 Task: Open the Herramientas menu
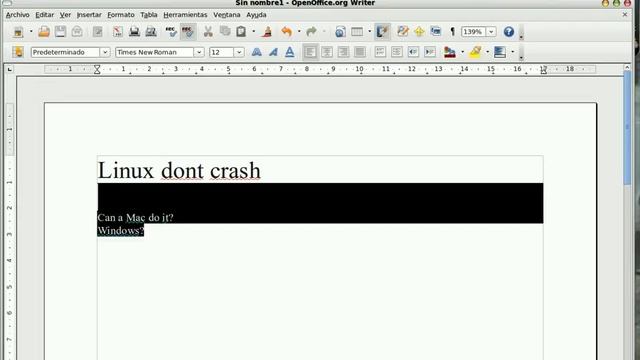185,15
